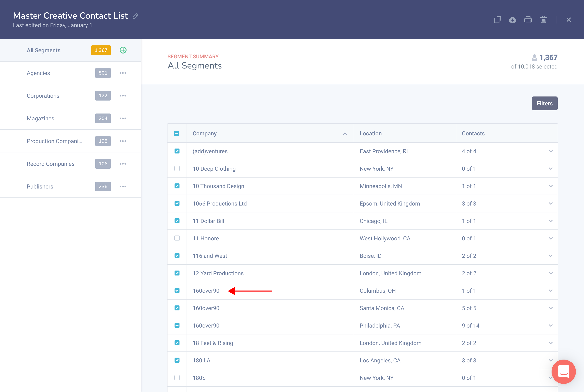Uncheck the 12 Yard Productions checkbox
Screen dimensions: 584x392
coord(177,273)
